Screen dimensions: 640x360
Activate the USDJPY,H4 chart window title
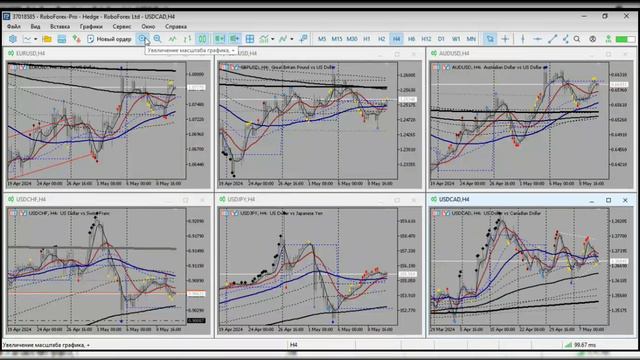(242, 200)
